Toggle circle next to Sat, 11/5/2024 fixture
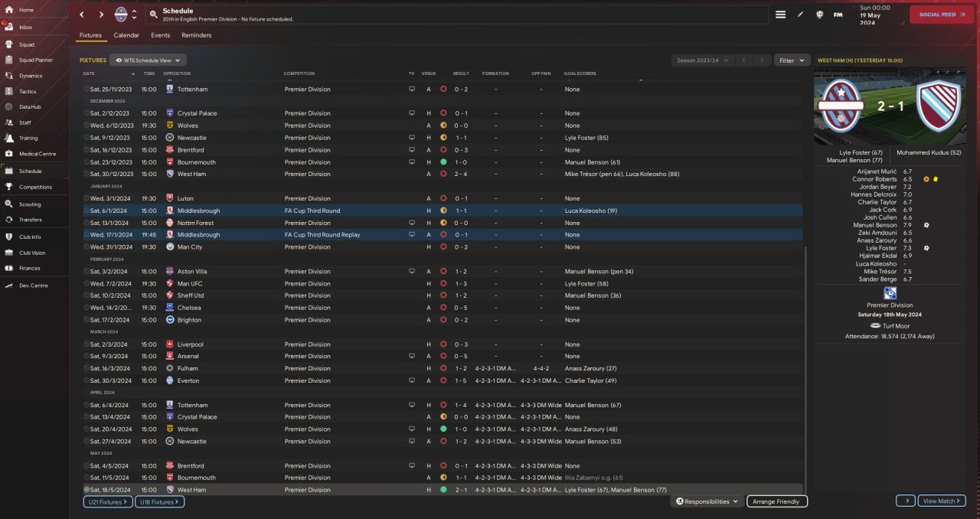 tap(87, 478)
